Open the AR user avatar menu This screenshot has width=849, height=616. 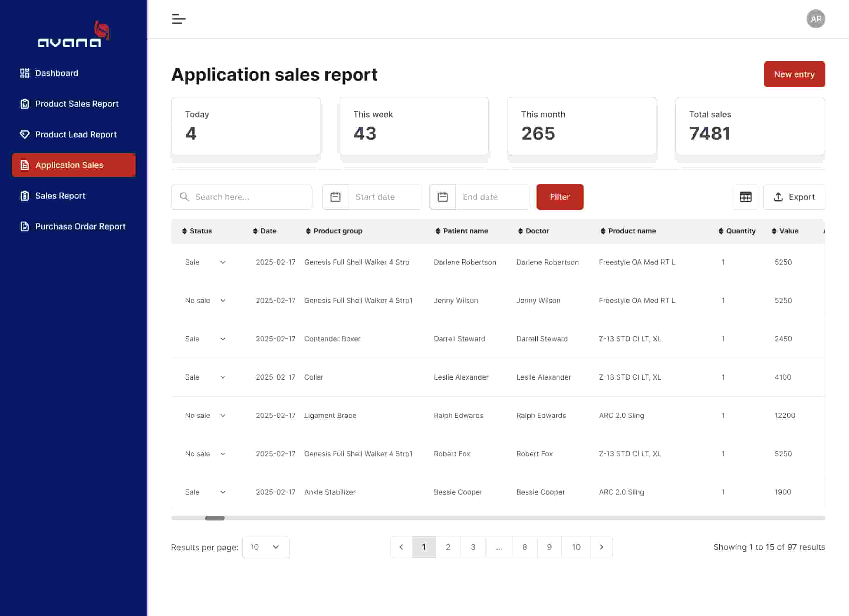tap(815, 19)
